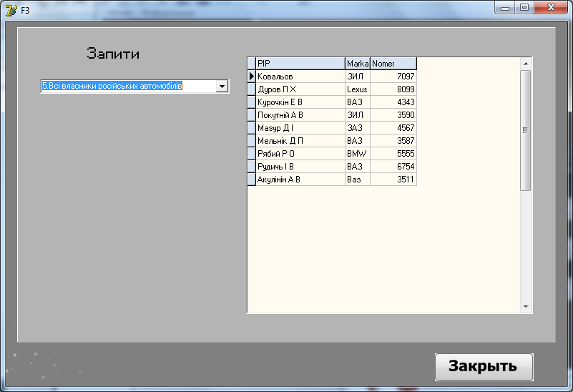Select Мазур Д І in the grid
This screenshot has width=573, height=392.
[300, 128]
